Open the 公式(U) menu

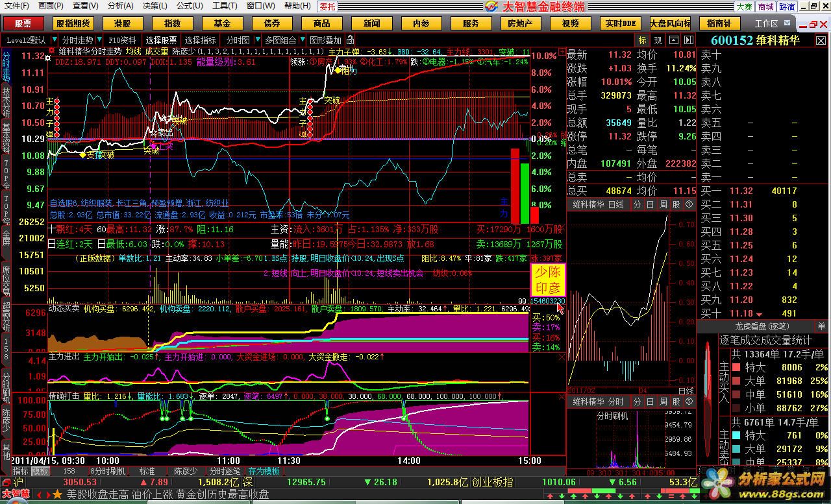(x=190, y=6)
